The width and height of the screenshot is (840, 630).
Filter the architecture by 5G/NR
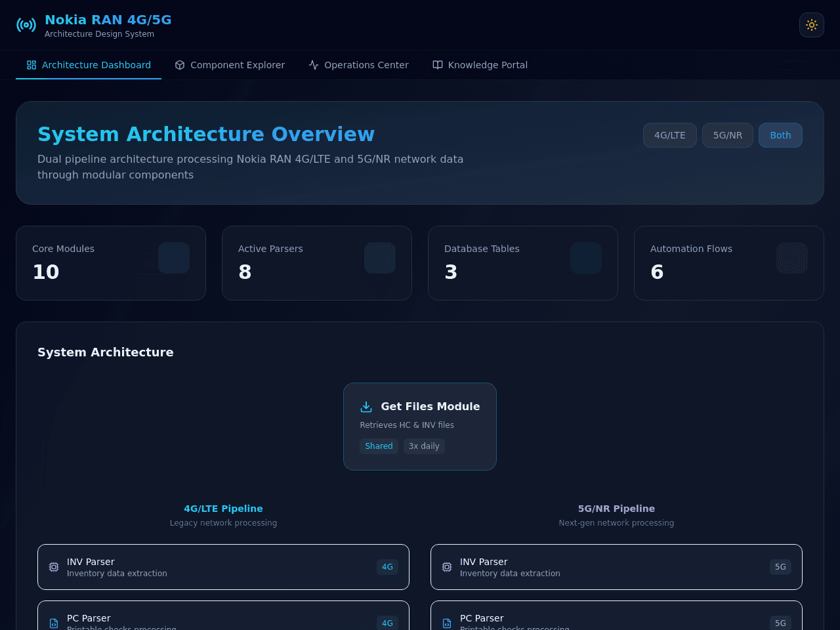(728, 135)
